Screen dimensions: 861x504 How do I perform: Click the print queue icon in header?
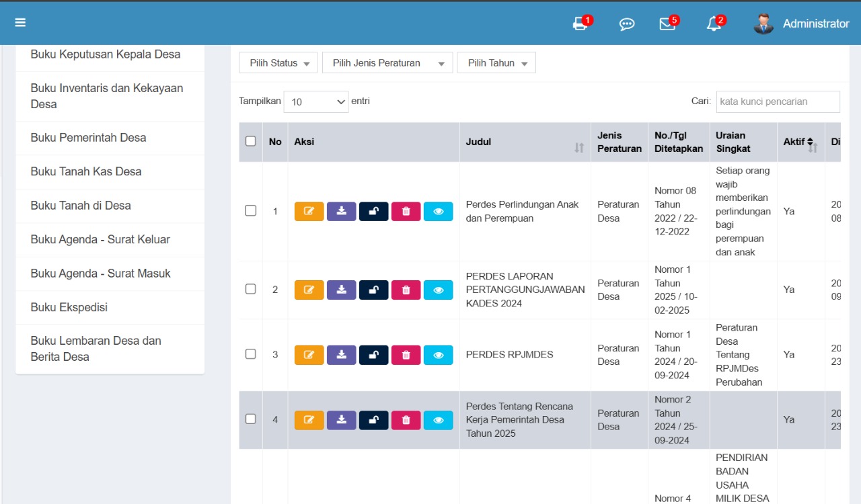(x=580, y=24)
